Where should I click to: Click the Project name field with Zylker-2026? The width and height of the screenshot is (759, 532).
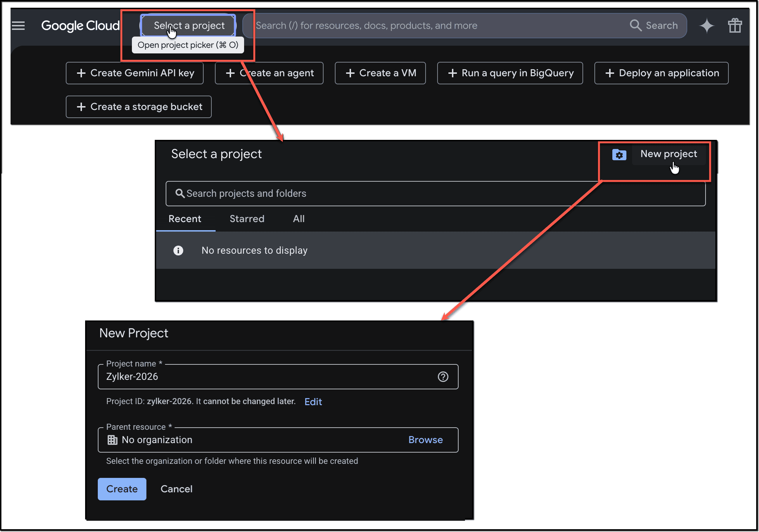(278, 377)
